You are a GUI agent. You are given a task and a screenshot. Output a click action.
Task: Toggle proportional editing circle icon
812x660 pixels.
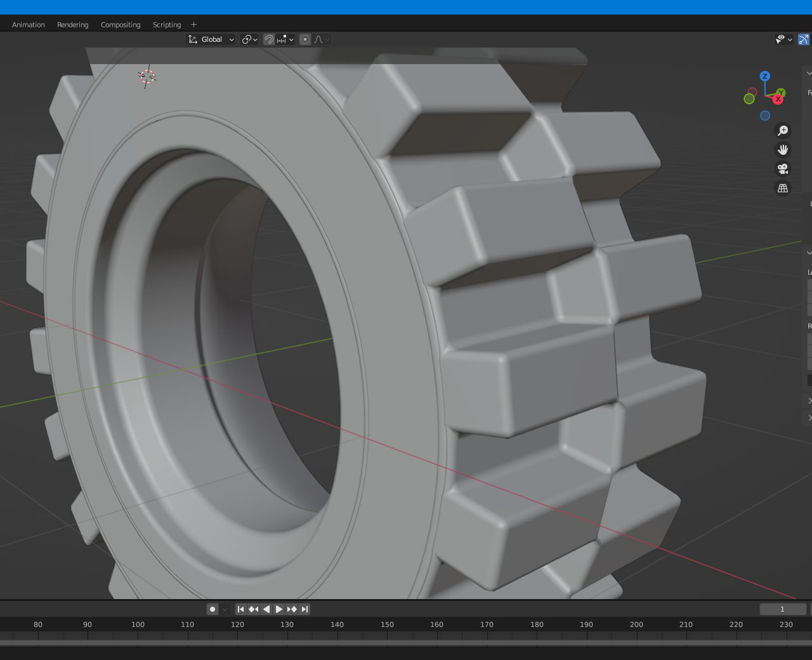pos(305,39)
